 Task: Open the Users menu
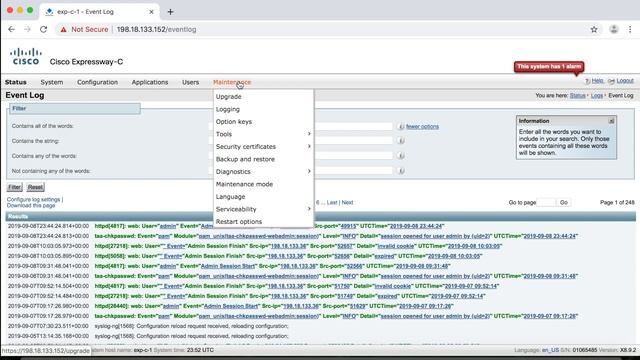click(191, 82)
